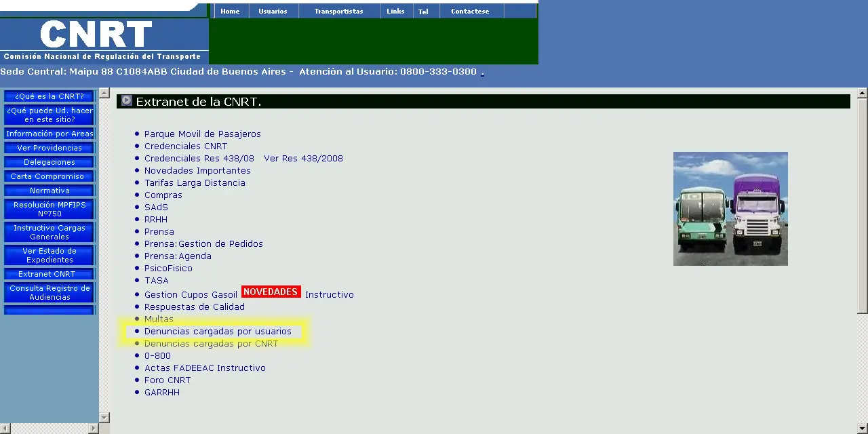868x434 pixels.
Task: Open the bus and truck photo
Action: click(730, 209)
